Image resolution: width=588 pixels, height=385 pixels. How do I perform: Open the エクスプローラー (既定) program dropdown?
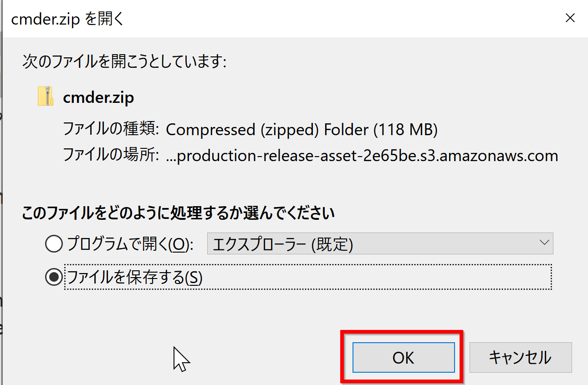click(x=380, y=244)
